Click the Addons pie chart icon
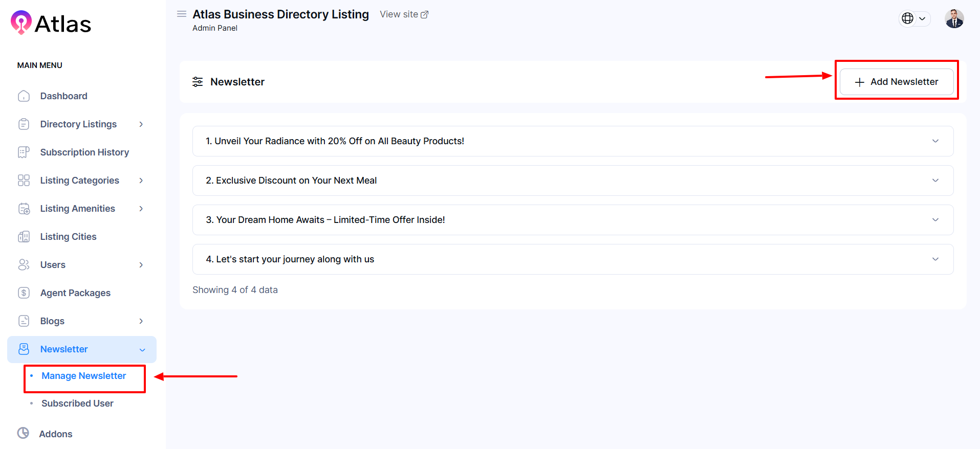 tap(23, 434)
